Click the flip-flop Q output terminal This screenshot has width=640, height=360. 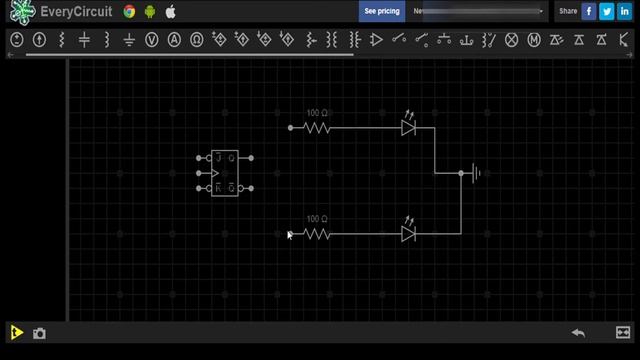click(x=251, y=158)
